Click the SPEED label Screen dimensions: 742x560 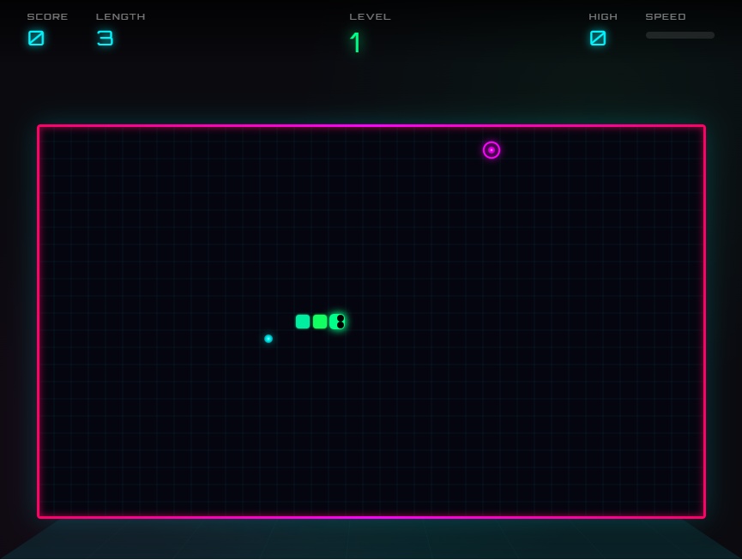click(x=666, y=16)
